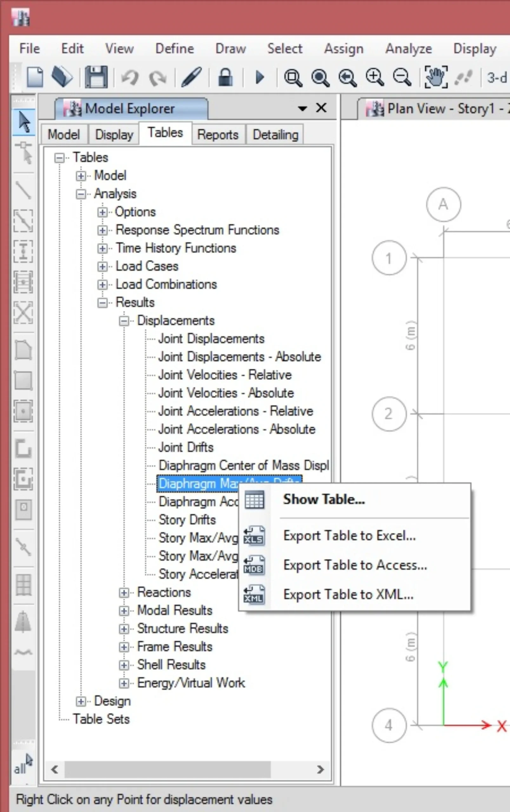Select the pointer arrow tool in sidebar
This screenshot has height=812, width=510.
click(24, 122)
